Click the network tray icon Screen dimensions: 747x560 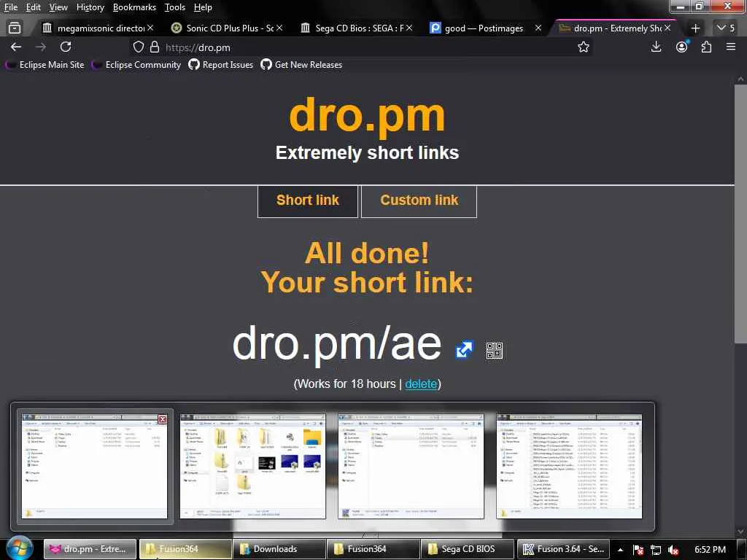(656, 550)
